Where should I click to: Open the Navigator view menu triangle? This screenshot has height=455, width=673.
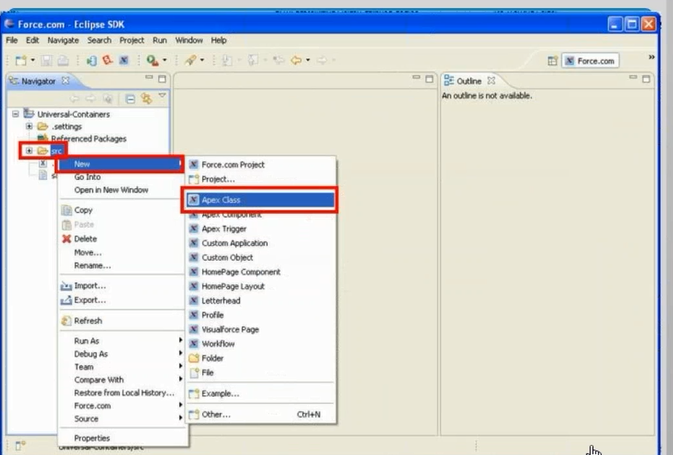tap(162, 96)
